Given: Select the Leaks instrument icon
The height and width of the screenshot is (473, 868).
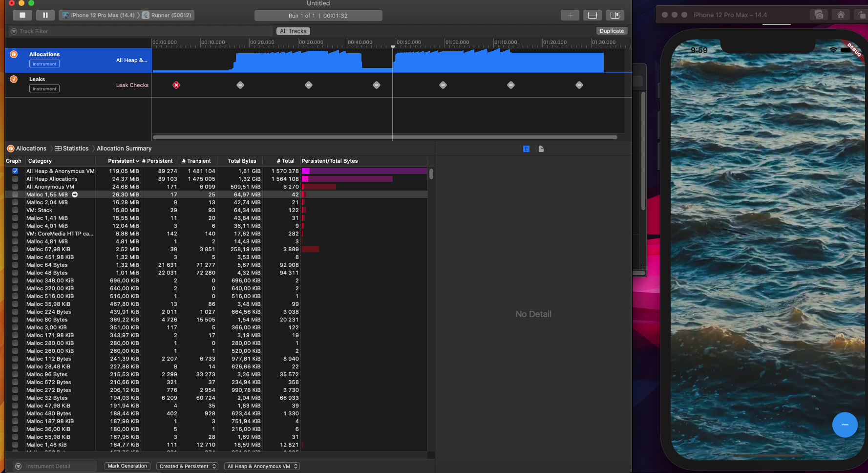Looking at the screenshot, I should pos(13,79).
